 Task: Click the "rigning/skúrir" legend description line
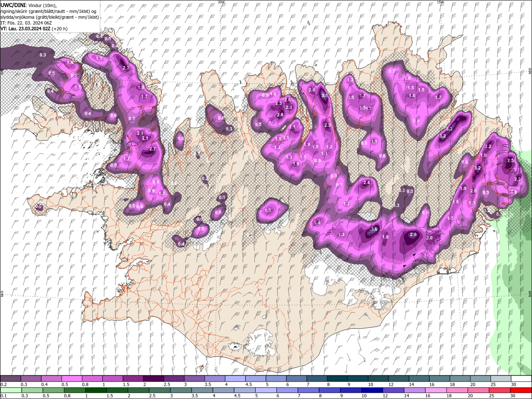coord(49,11)
